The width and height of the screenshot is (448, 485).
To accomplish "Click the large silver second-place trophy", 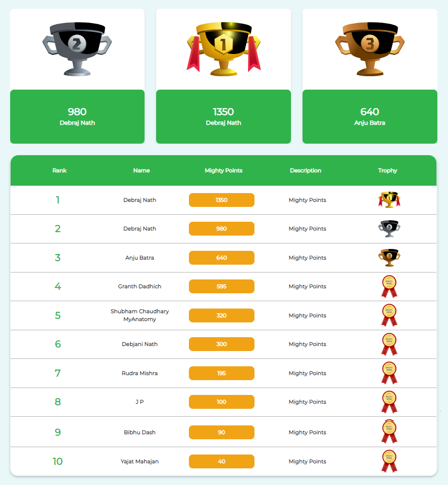I will tap(77, 49).
